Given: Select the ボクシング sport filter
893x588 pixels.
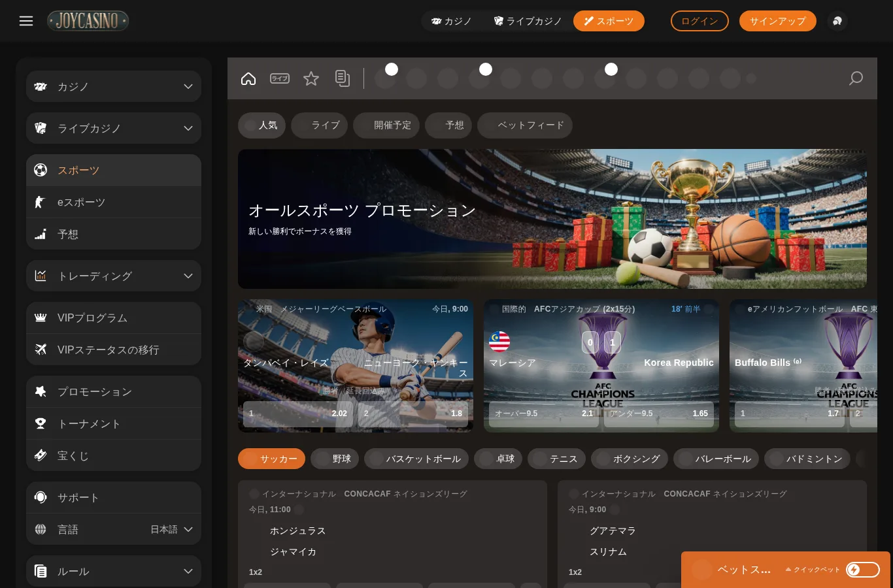Looking at the screenshot, I should coord(630,459).
